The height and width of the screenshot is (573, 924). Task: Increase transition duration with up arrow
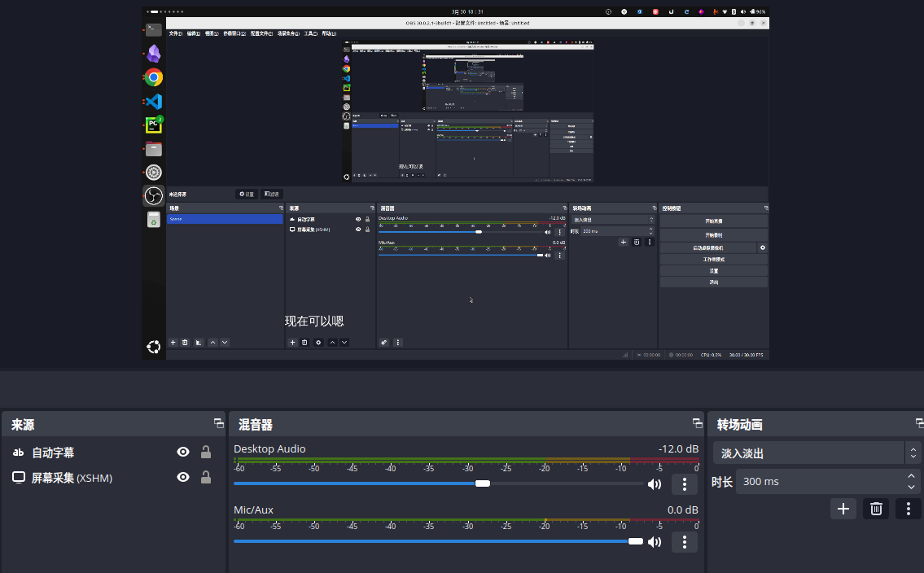coord(911,476)
